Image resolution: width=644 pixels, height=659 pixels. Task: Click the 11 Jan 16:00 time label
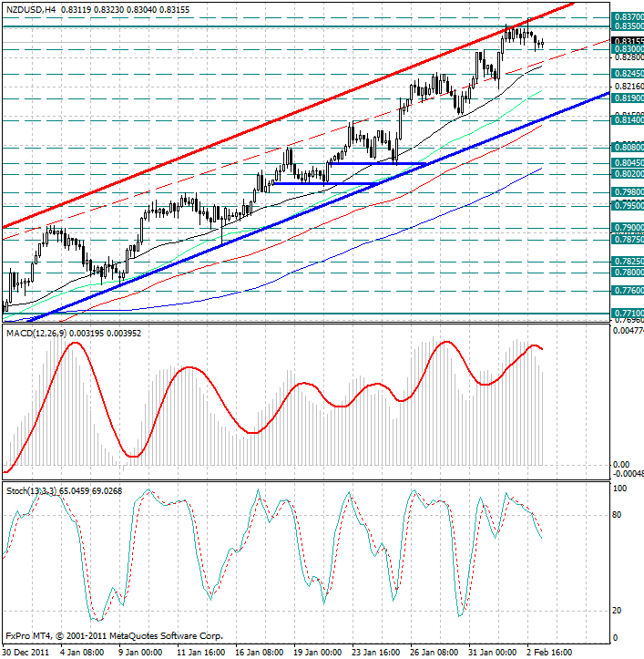click(200, 653)
